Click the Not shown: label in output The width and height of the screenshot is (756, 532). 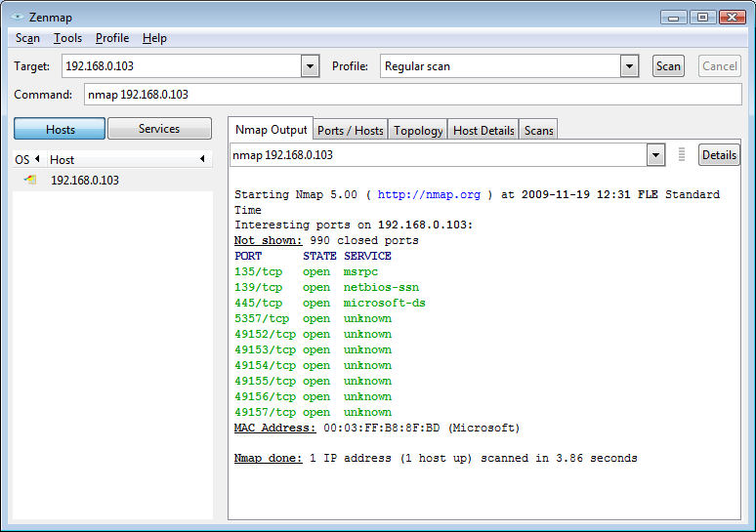268,240
